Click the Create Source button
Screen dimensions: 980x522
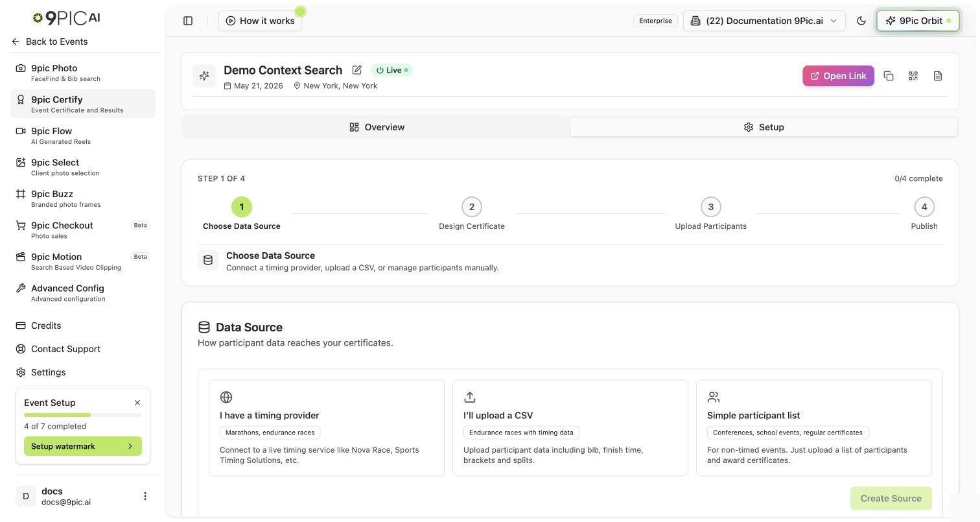891,498
